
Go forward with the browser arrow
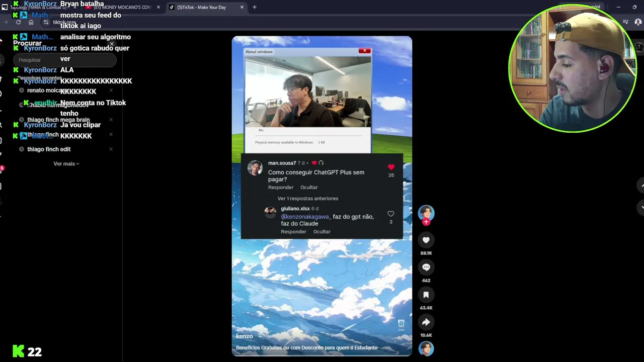pos(6,22)
